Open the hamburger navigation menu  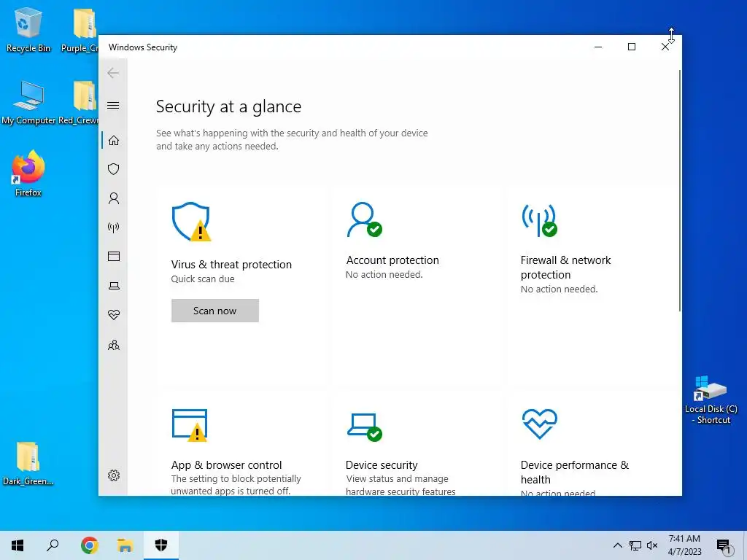pyautogui.click(x=113, y=105)
